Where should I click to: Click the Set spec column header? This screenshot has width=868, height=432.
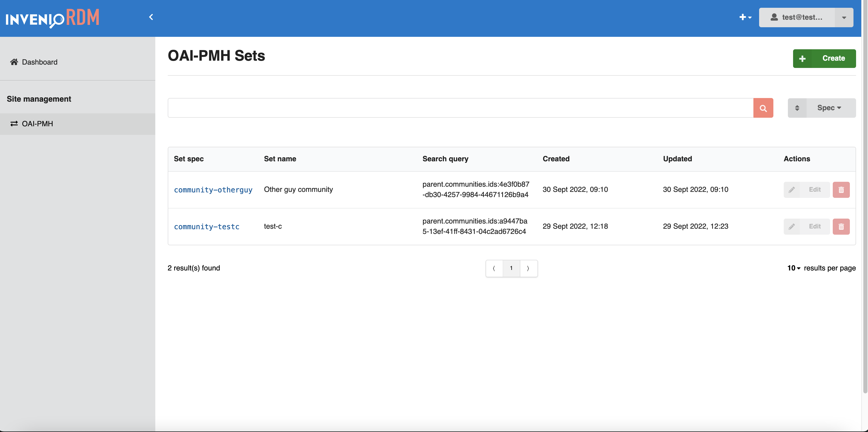click(188, 159)
